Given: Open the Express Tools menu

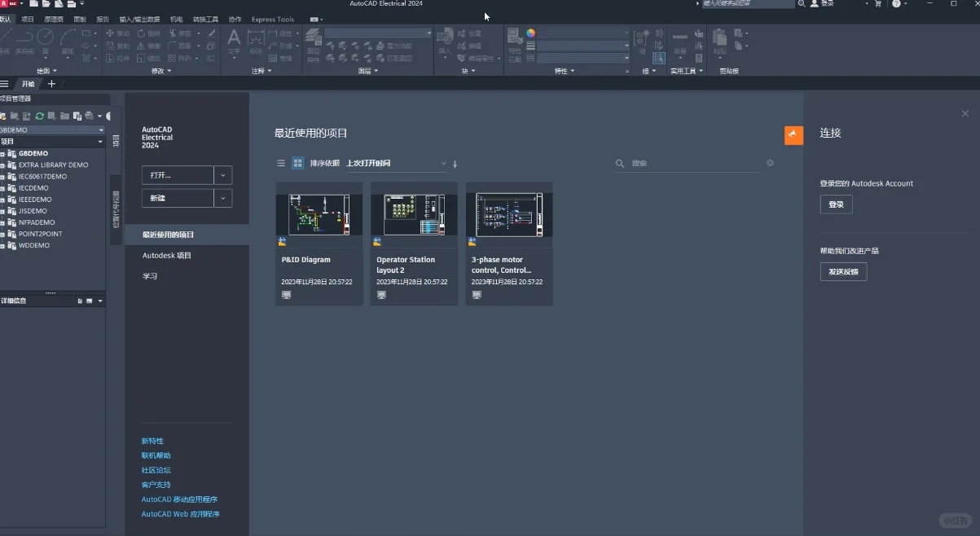Looking at the screenshot, I should click(272, 19).
